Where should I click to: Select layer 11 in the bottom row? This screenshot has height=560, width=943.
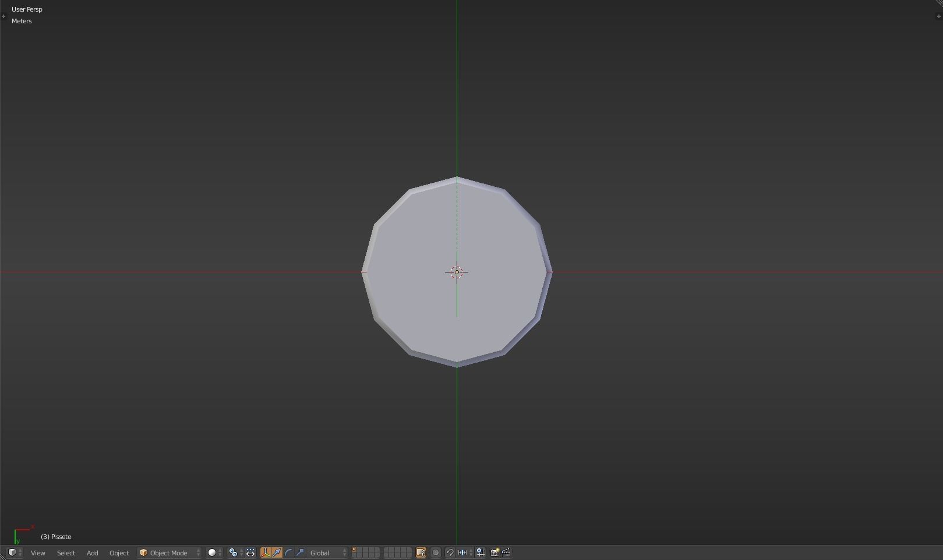[x=354, y=555]
